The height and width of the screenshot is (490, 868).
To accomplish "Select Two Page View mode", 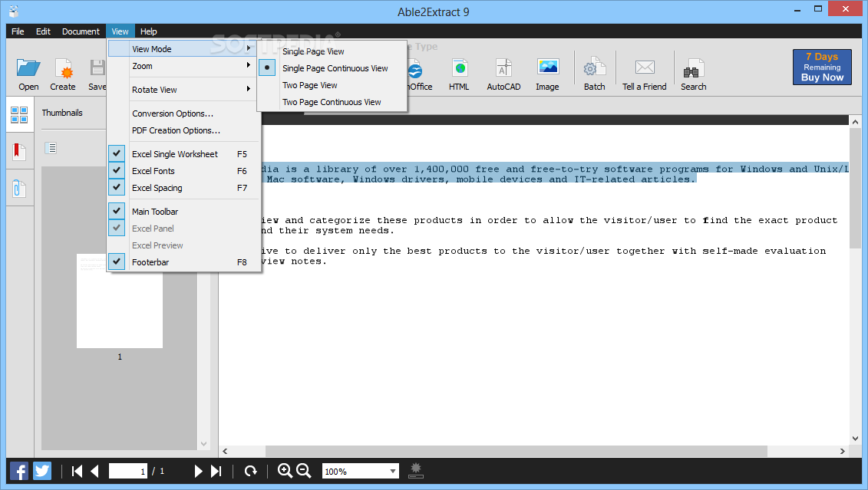I will [332, 85].
